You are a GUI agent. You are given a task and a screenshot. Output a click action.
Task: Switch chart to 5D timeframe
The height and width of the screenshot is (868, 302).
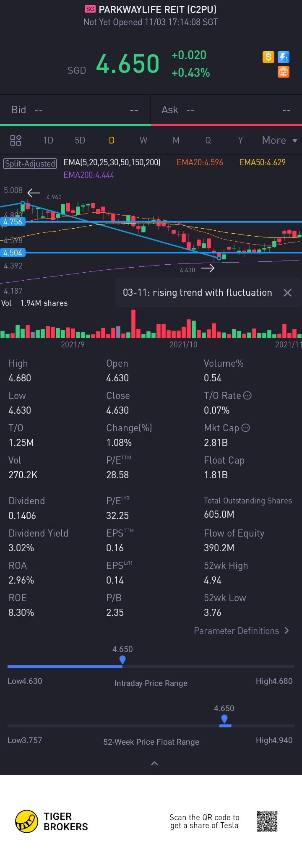point(80,140)
